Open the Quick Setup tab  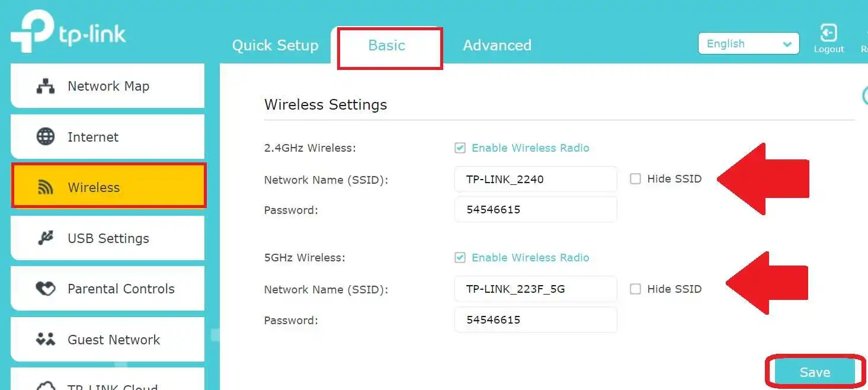tap(275, 46)
